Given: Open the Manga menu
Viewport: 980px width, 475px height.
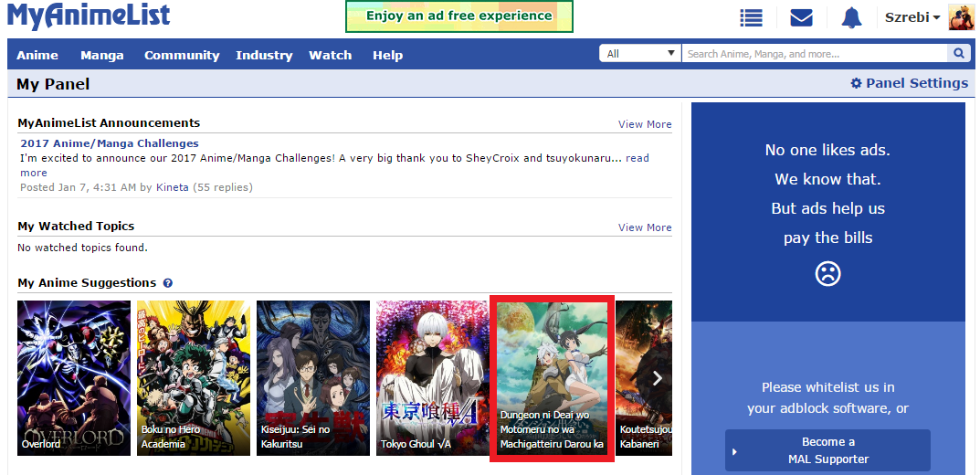Looking at the screenshot, I should tap(102, 55).
